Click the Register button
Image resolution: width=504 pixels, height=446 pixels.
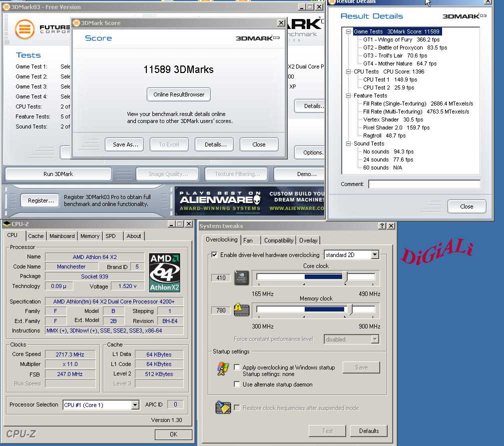(x=41, y=200)
